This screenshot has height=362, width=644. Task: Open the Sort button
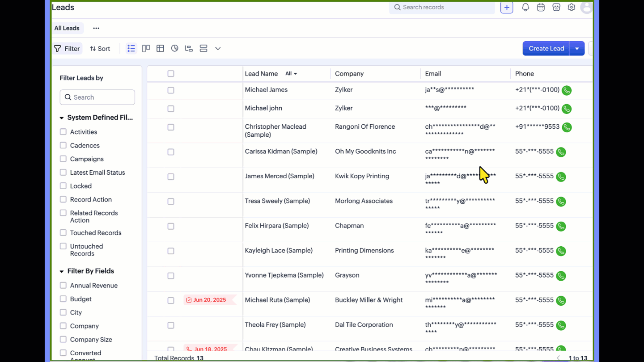100,49
